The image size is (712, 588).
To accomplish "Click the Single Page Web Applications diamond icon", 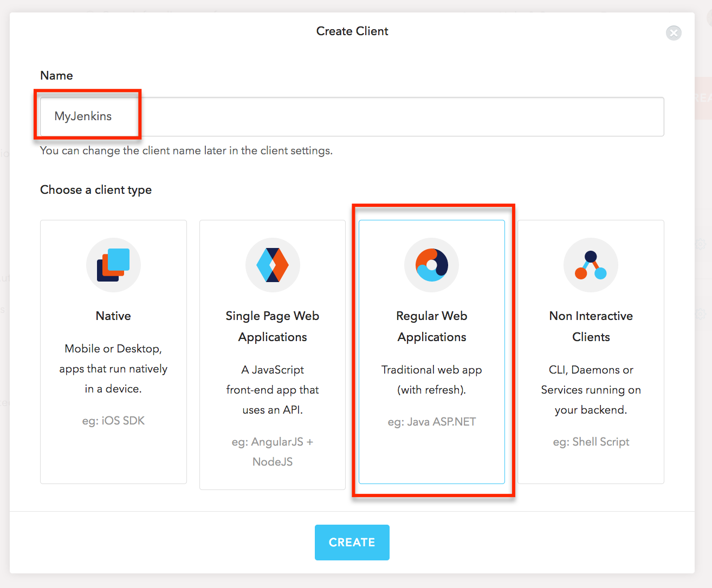I will pyautogui.click(x=273, y=265).
